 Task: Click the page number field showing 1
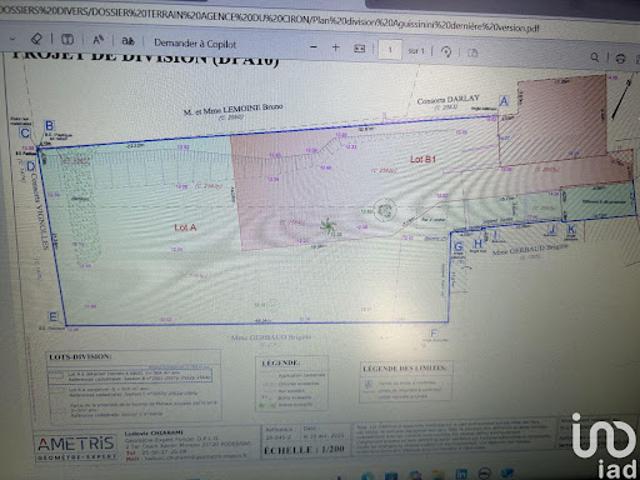pyautogui.click(x=390, y=50)
